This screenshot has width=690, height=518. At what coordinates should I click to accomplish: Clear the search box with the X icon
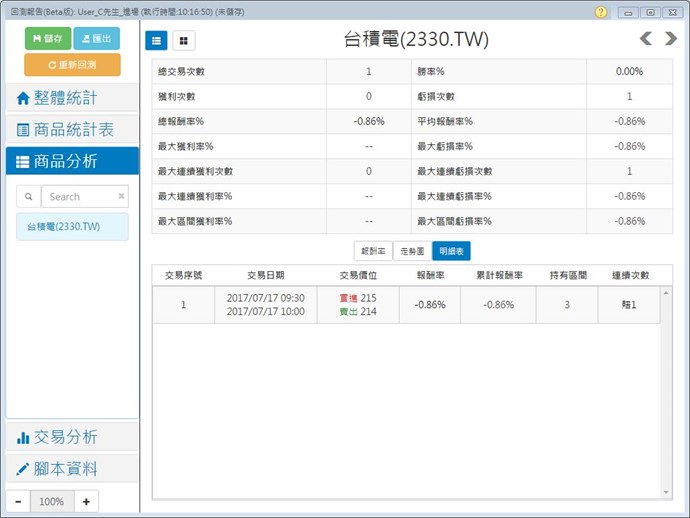tap(122, 197)
